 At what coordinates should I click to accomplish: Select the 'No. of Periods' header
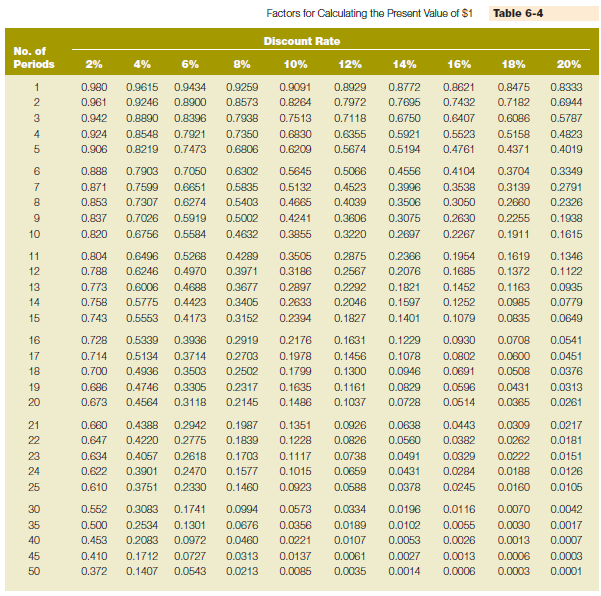tap(34, 57)
